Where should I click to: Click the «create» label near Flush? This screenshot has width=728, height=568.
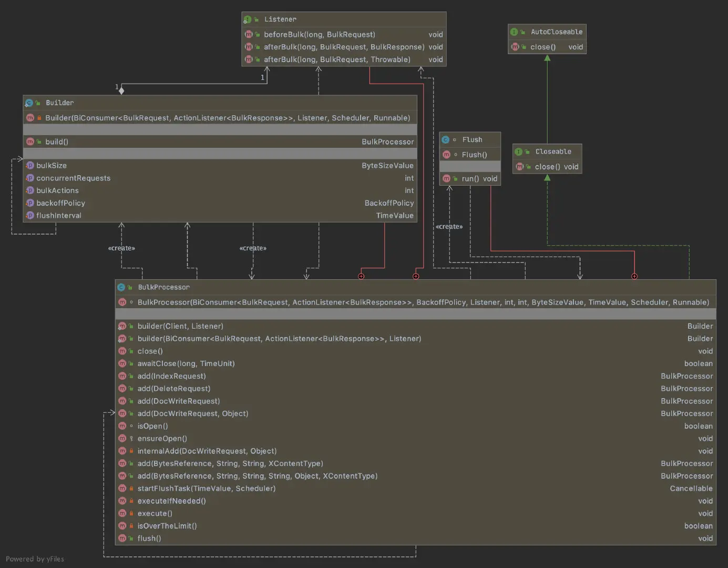(x=449, y=227)
